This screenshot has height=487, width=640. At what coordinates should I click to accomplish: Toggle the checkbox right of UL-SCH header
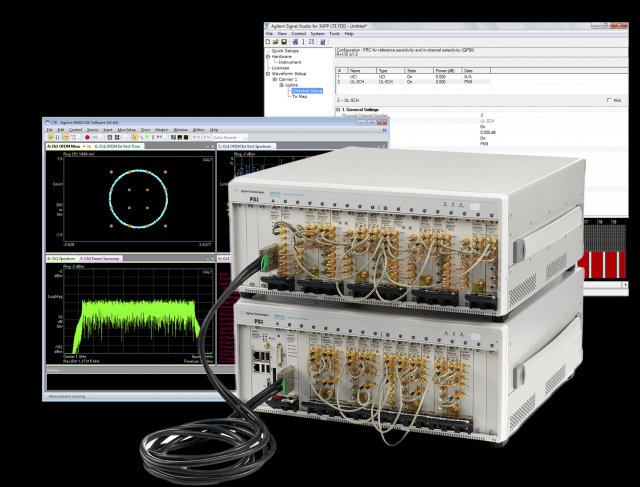pos(609,100)
